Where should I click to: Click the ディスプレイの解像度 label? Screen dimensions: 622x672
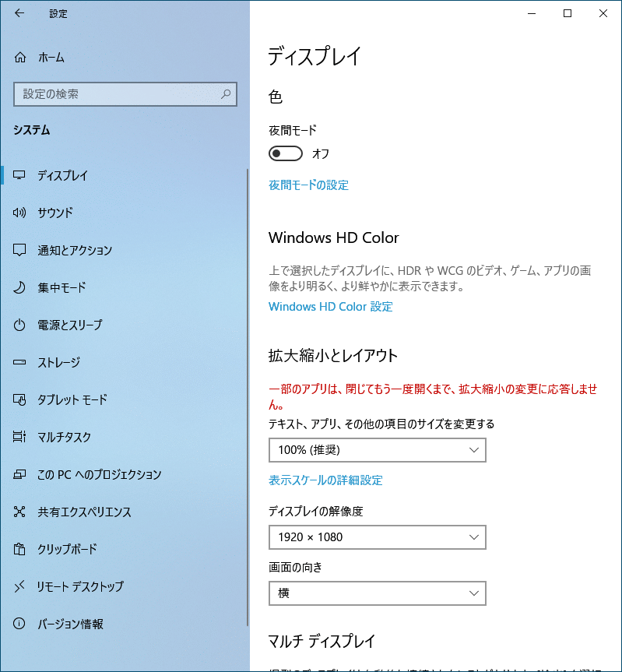tap(316, 511)
